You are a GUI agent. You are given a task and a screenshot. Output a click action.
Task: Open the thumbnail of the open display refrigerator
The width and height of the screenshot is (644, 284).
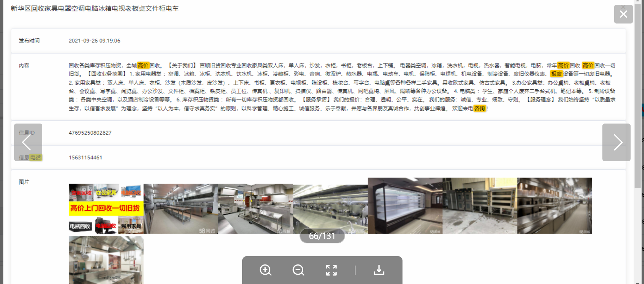click(405, 205)
